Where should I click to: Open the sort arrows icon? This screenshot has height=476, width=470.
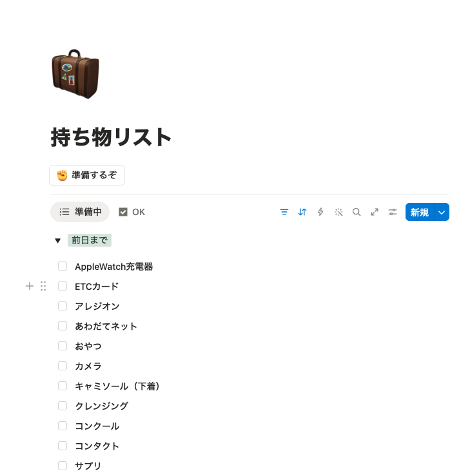pos(302,212)
